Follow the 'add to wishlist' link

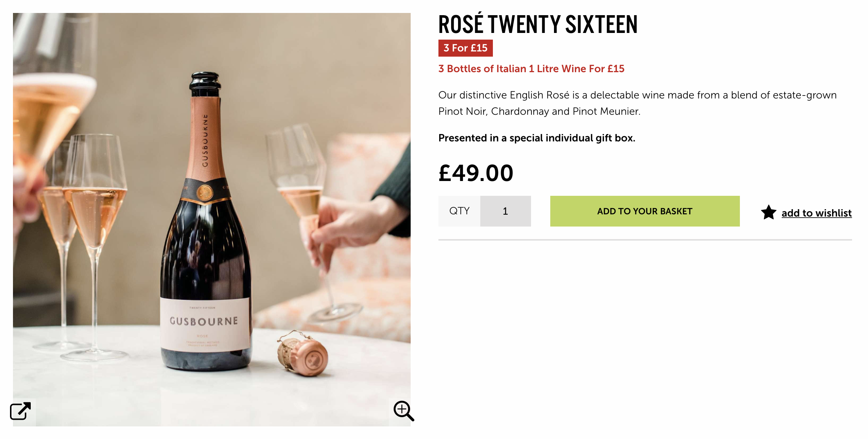(x=816, y=213)
